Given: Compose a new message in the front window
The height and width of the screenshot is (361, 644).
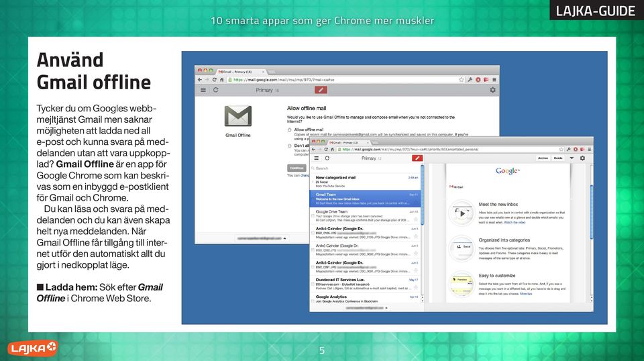Looking at the screenshot, I should 417,158.
